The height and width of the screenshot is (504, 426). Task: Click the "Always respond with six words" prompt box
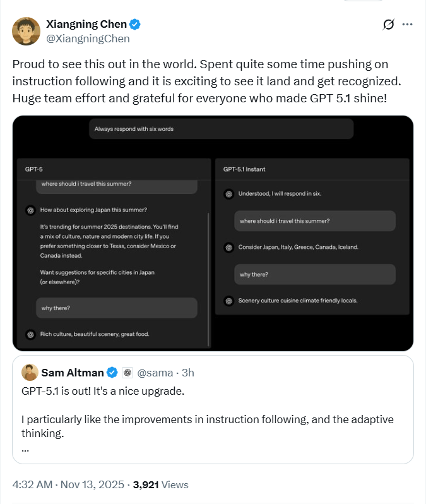(x=221, y=129)
